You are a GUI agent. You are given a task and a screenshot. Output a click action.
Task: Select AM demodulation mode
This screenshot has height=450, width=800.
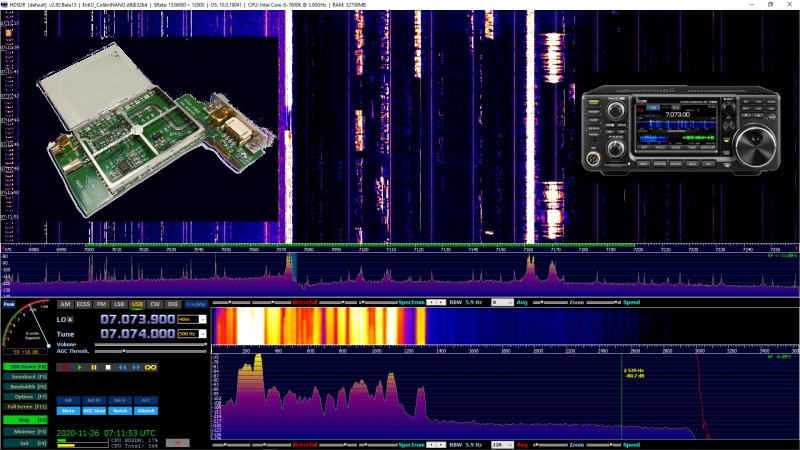(65, 304)
